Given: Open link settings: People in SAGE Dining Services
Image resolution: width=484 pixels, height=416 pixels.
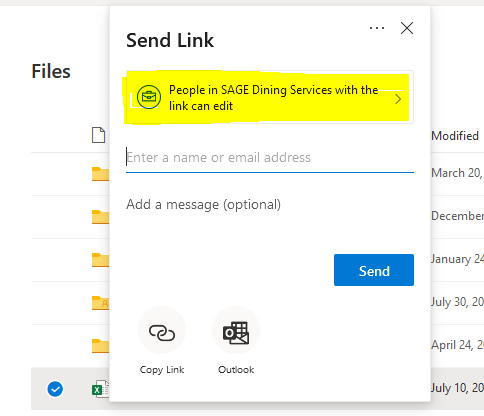Looking at the screenshot, I should 270,97.
